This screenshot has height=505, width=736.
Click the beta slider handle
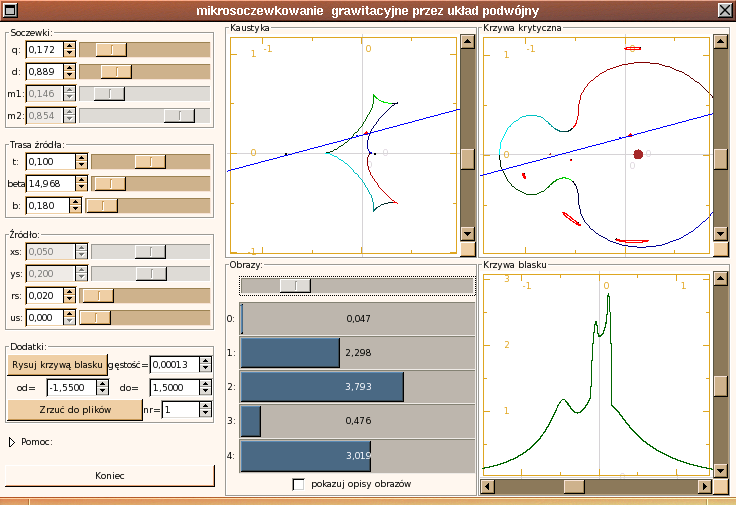click(110, 184)
